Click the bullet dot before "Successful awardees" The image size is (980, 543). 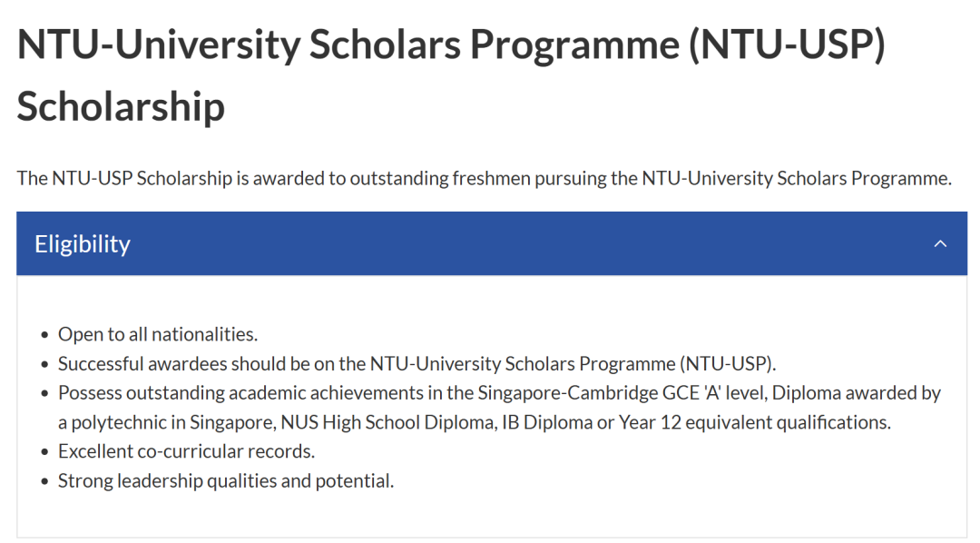[x=44, y=365]
